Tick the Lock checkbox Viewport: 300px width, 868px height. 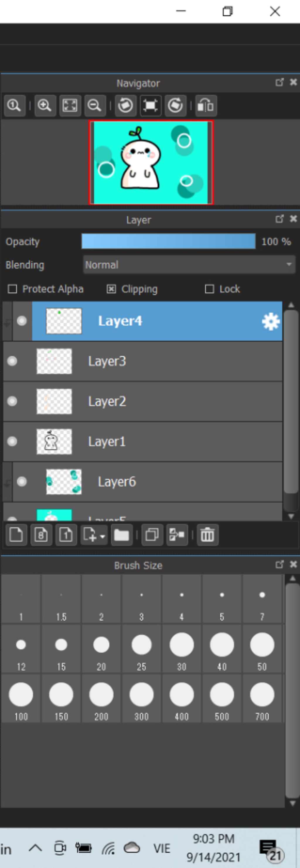(209, 289)
